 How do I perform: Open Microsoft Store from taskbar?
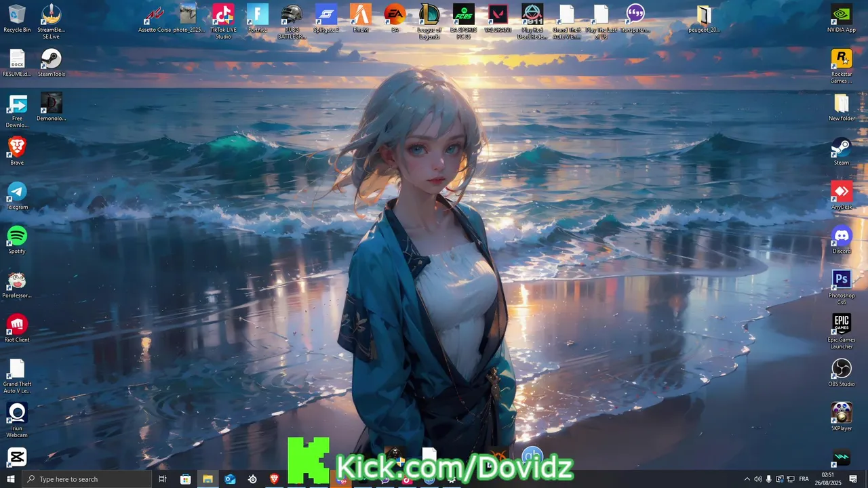click(185, 479)
